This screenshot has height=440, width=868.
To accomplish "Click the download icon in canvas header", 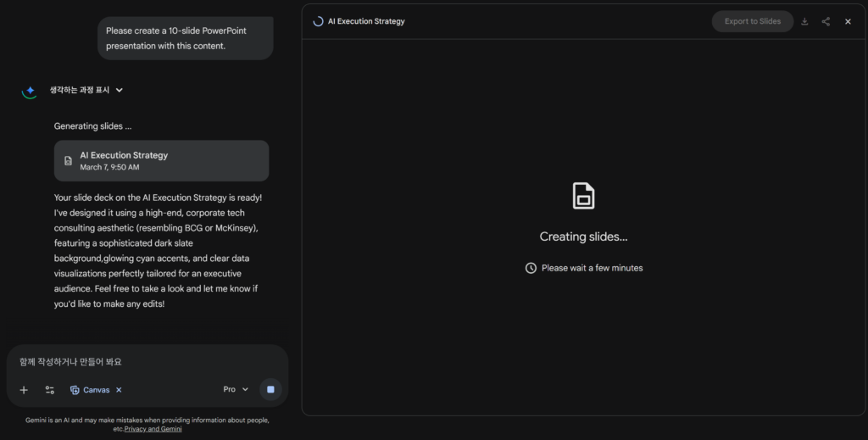I will [x=804, y=21].
